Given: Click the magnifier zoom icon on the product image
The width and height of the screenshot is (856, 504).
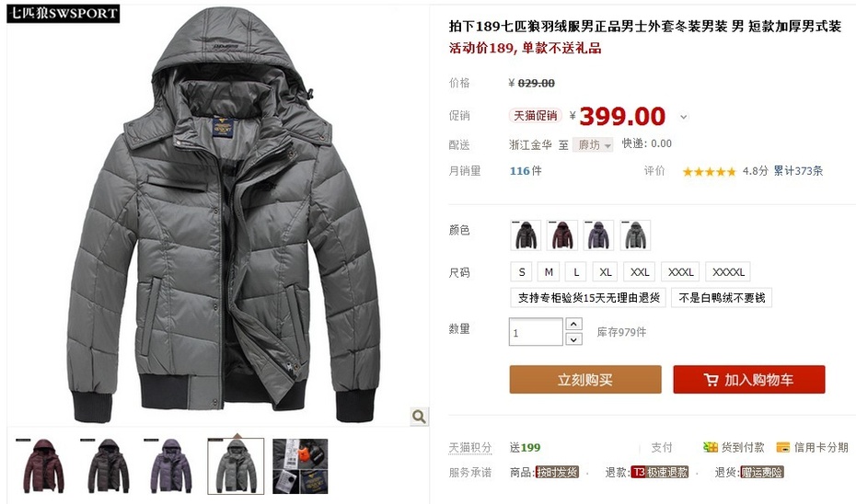Looking at the screenshot, I should pyautogui.click(x=419, y=417).
